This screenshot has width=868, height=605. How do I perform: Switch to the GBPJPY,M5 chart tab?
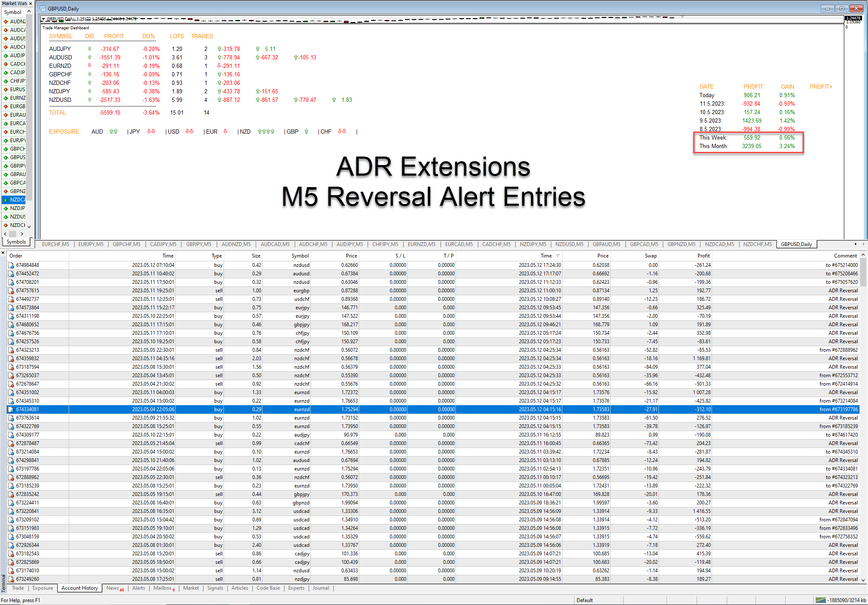(198, 244)
